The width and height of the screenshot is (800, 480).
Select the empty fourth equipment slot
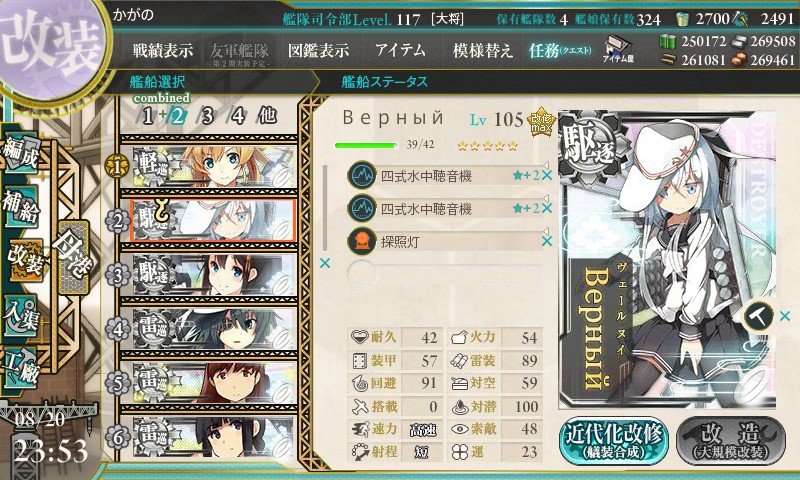(x=444, y=273)
